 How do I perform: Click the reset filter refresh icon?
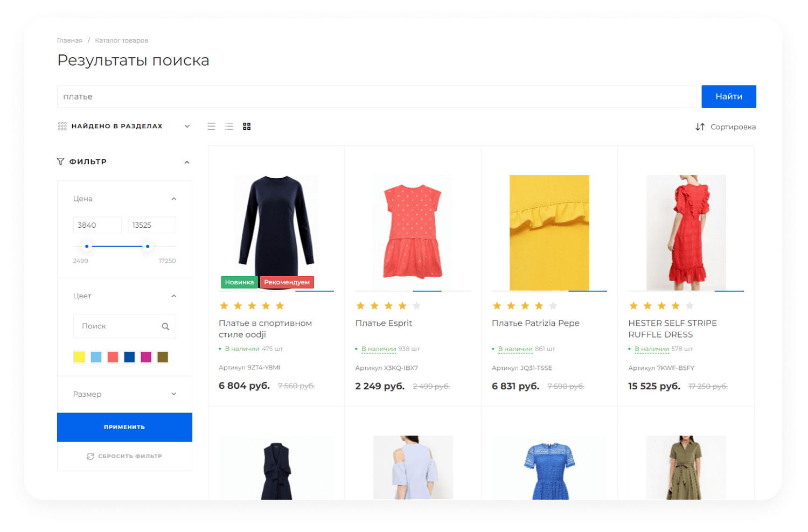tap(90, 456)
